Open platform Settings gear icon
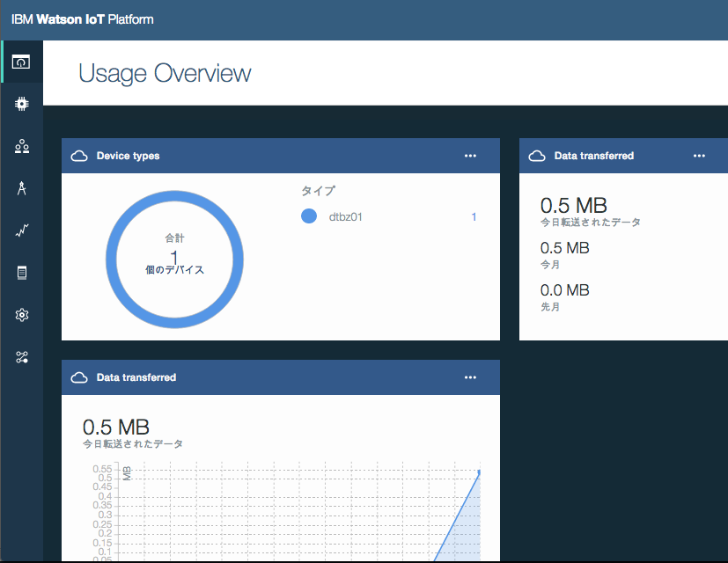Viewport: 728px width, 563px height. [21, 314]
